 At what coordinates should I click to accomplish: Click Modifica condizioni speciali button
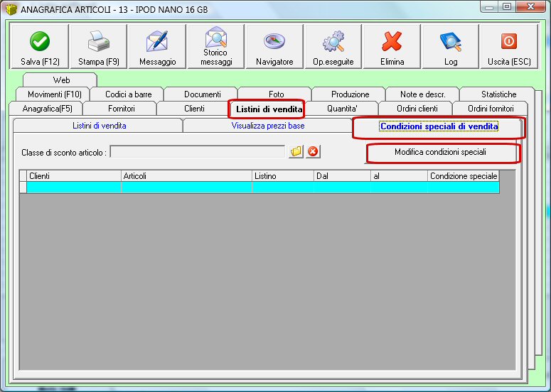(x=440, y=152)
